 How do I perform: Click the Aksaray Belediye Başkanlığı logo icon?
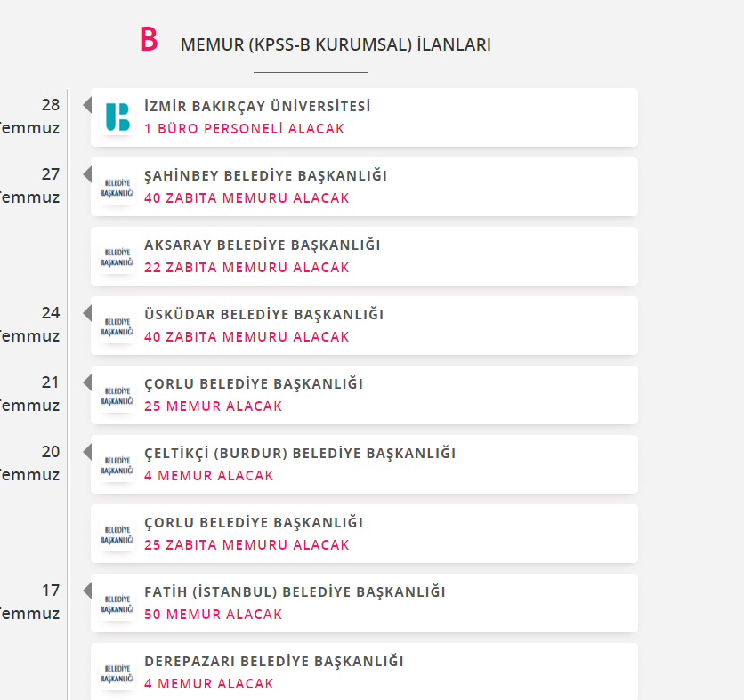pos(117,257)
